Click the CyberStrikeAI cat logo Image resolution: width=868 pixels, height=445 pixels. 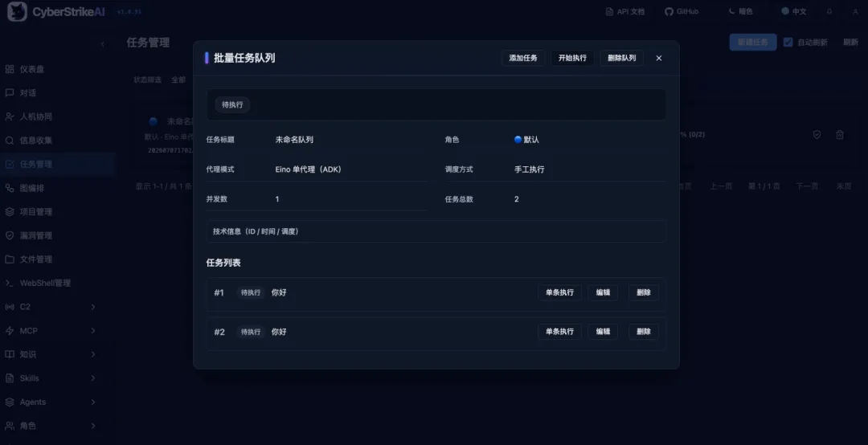(x=17, y=11)
